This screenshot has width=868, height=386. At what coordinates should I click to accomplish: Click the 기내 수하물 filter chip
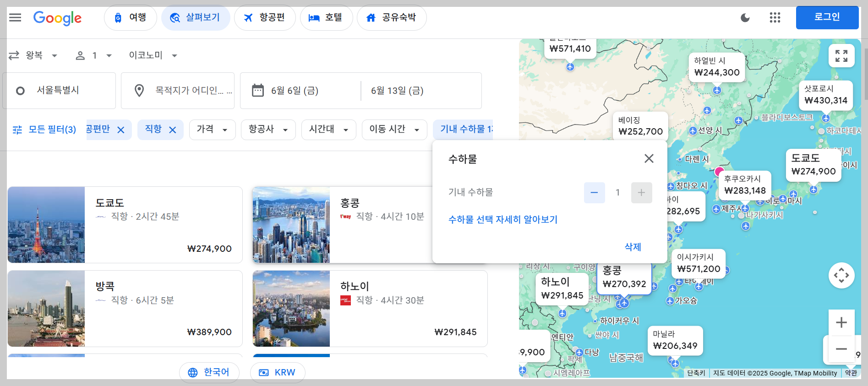click(464, 130)
